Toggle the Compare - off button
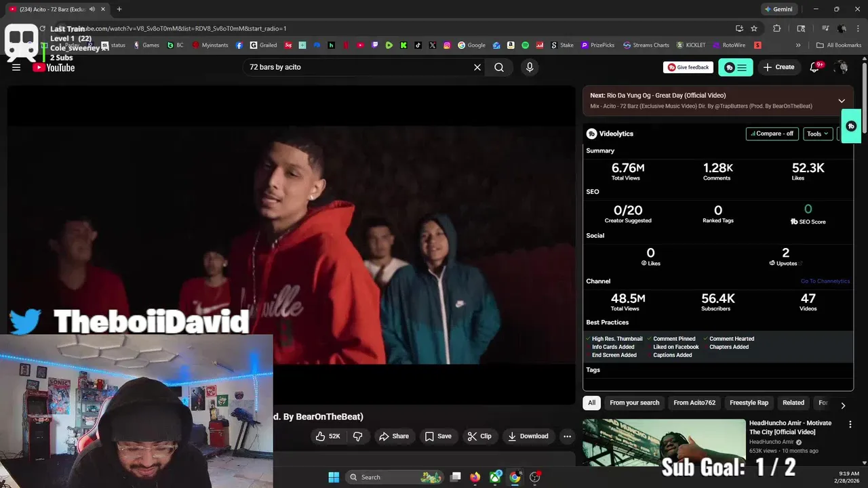Viewport: 868px width, 488px height. 772,134
